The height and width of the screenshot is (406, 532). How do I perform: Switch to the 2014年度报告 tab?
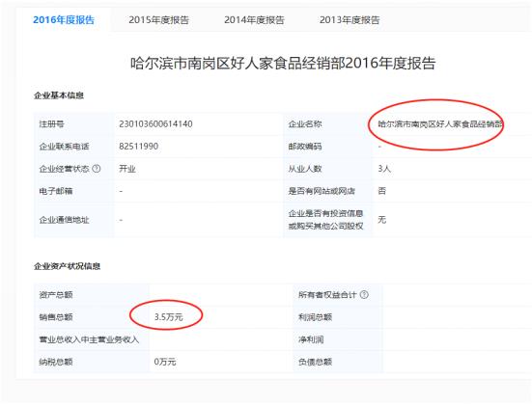coord(254,20)
